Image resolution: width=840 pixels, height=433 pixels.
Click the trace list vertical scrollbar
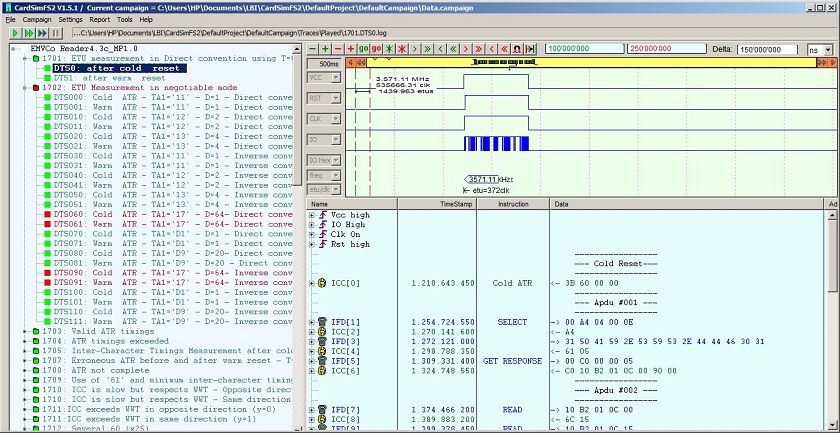pyautogui.click(x=832, y=320)
